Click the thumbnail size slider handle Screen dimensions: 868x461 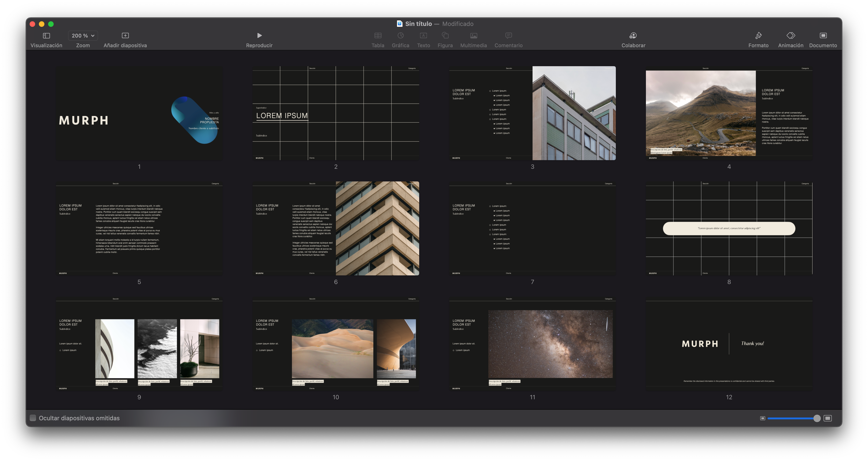click(x=817, y=418)
